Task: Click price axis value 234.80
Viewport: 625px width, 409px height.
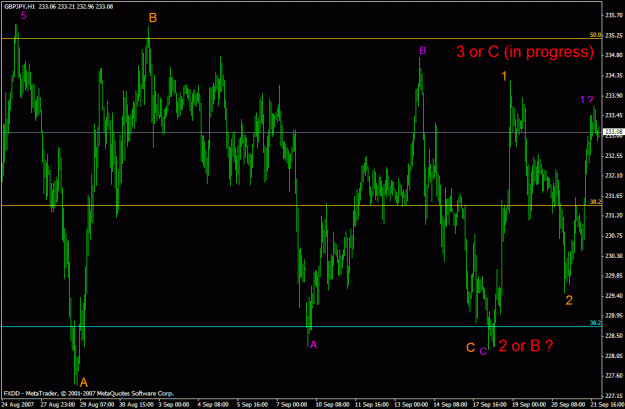Action: pyautogui.click(x=614, y=55)
